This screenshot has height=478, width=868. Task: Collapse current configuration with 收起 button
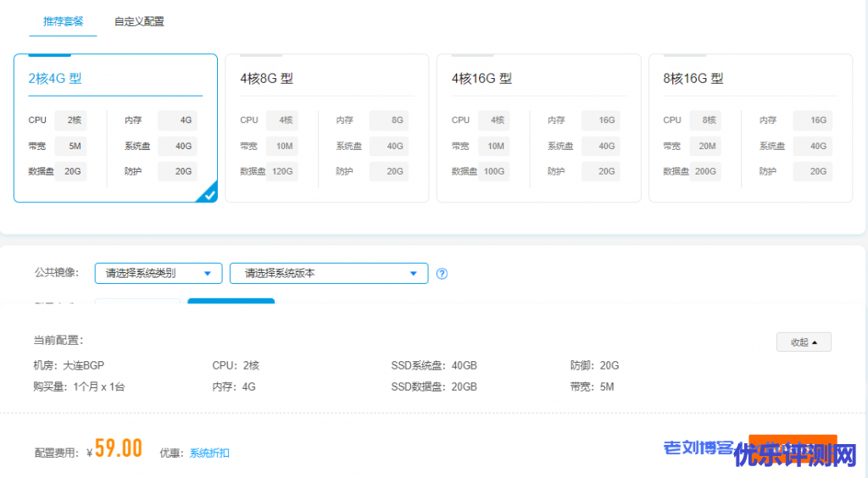point(804,342)
